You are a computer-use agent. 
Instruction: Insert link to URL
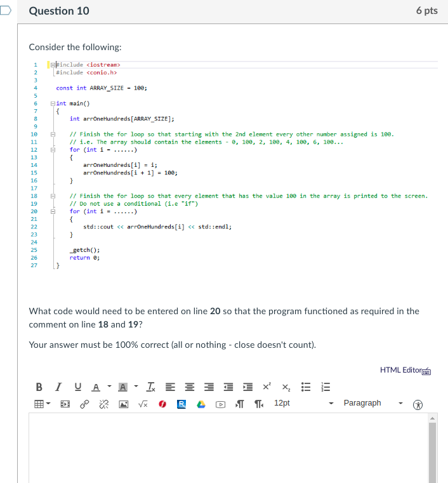(84, 404)
